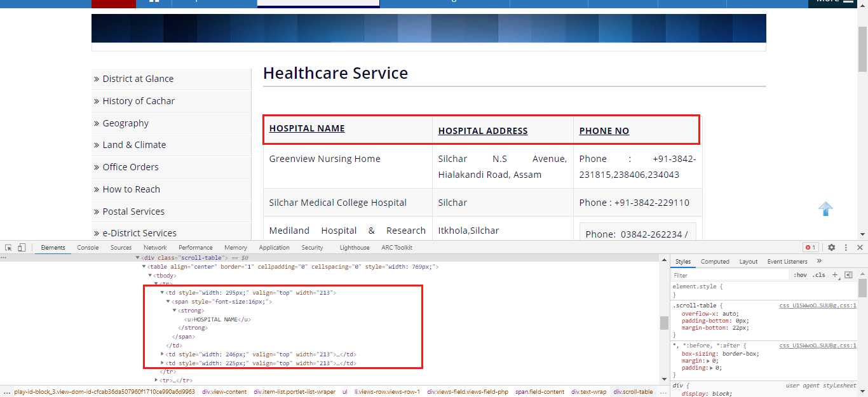Open the .scroll-table rule's CSS source link
Screen dimensions: 868x397
(818, 306)
